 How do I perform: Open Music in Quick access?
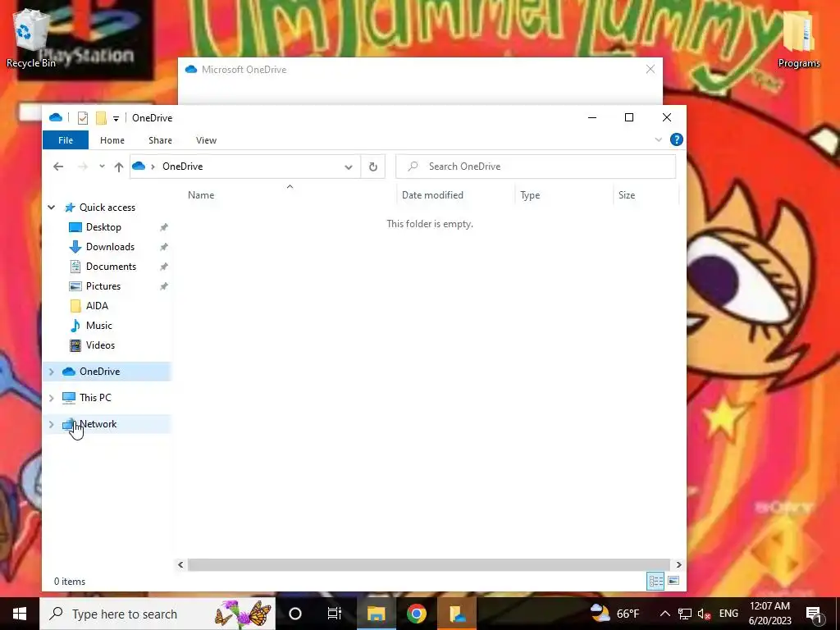(x=99, y=326)
